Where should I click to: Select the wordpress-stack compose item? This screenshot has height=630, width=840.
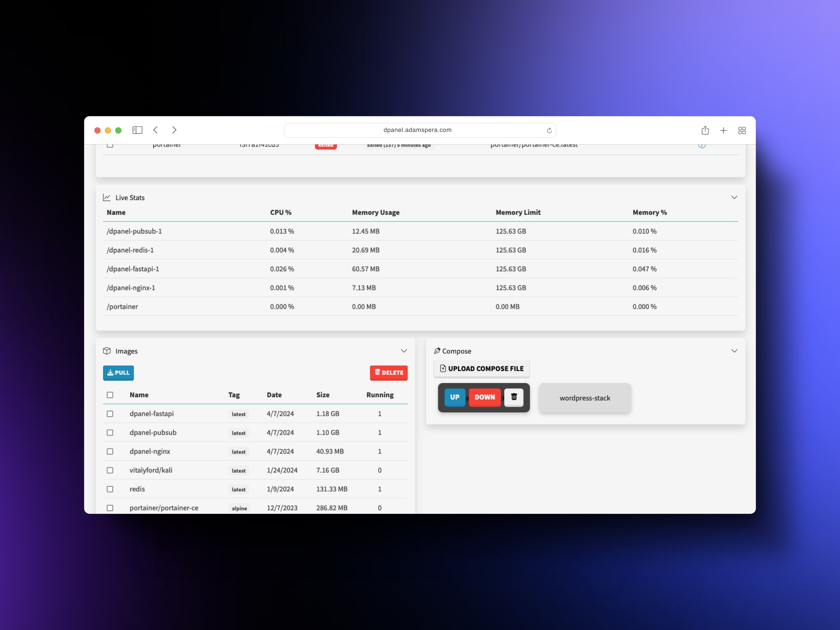pos(585,398)
